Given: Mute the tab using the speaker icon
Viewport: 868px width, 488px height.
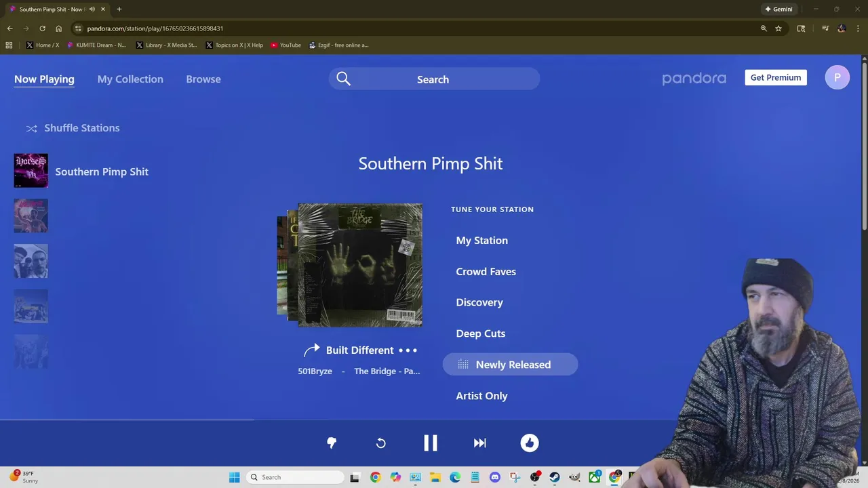Looking at the screenshot, I should coord(92,9).
